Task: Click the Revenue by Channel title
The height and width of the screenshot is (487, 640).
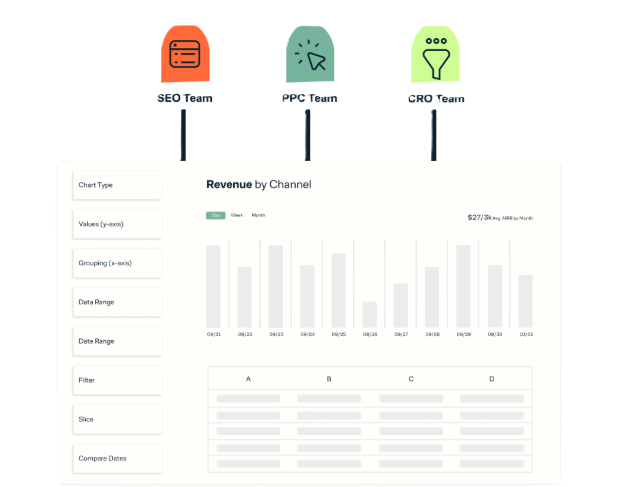Action: pyautogui.click(x=258, y=184)
